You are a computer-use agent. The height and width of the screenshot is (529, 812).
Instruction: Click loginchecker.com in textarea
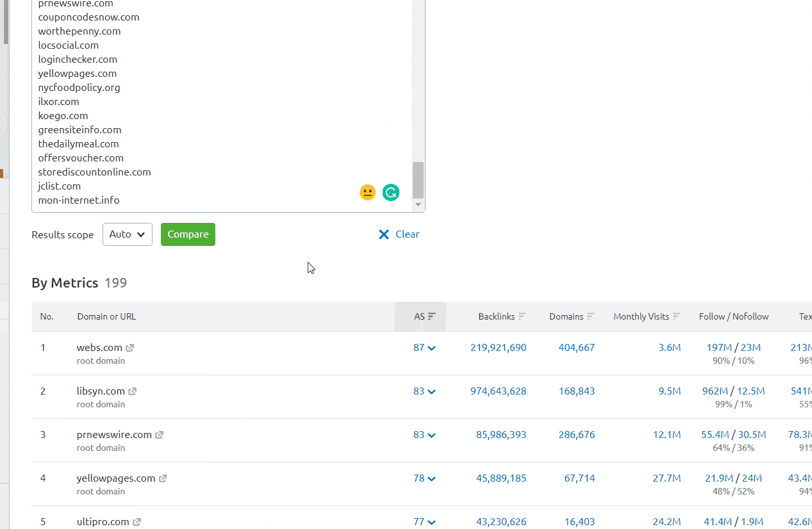tap(78, 60)
